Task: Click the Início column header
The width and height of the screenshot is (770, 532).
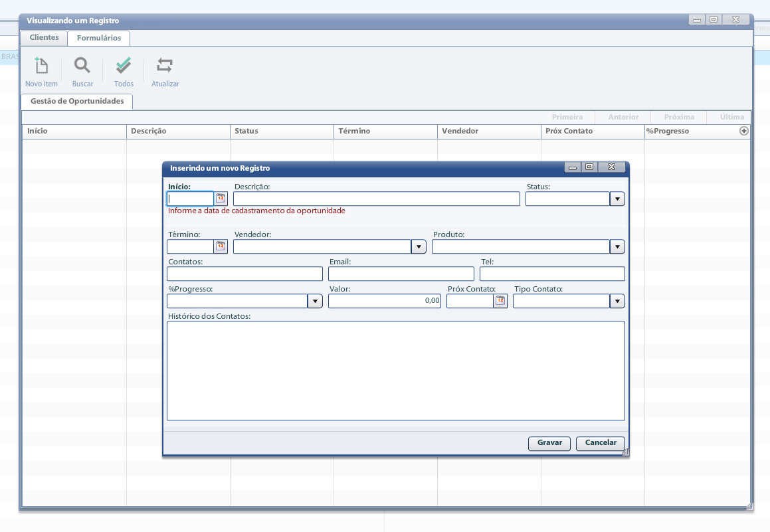Action: point(74,131)
